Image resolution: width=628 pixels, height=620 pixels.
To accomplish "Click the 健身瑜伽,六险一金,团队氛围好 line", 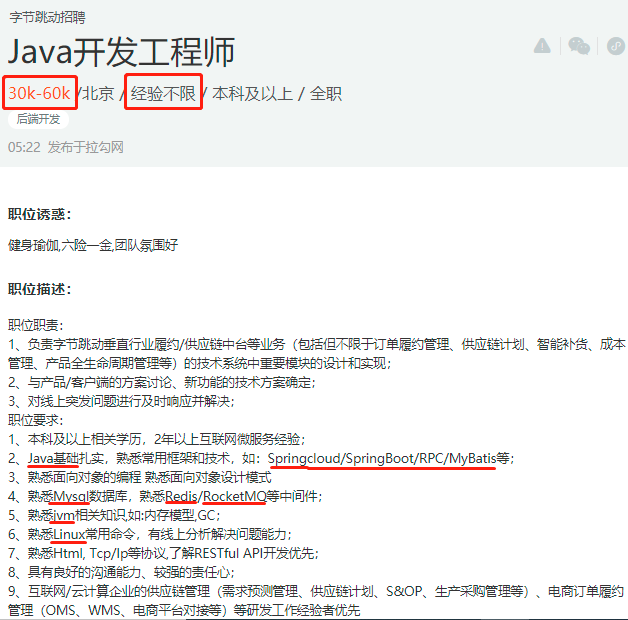I will (x=93, y=245).
